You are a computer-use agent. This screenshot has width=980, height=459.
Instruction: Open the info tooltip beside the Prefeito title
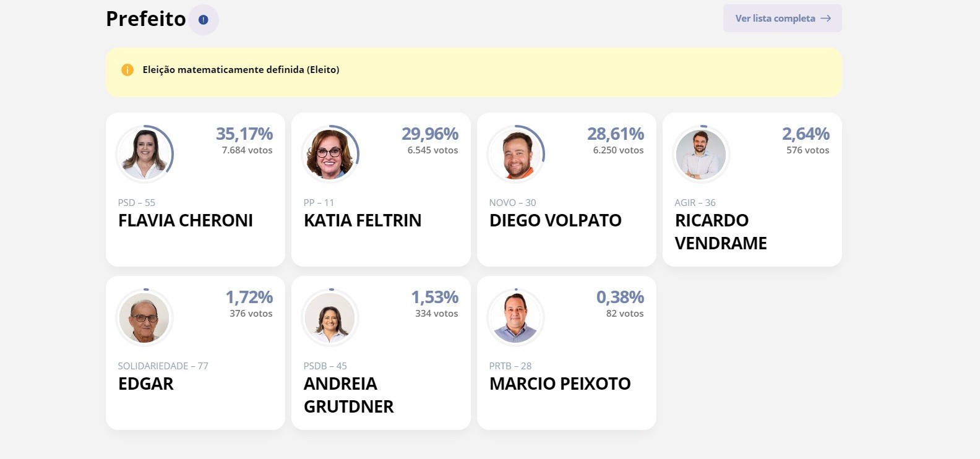point(204,19)
